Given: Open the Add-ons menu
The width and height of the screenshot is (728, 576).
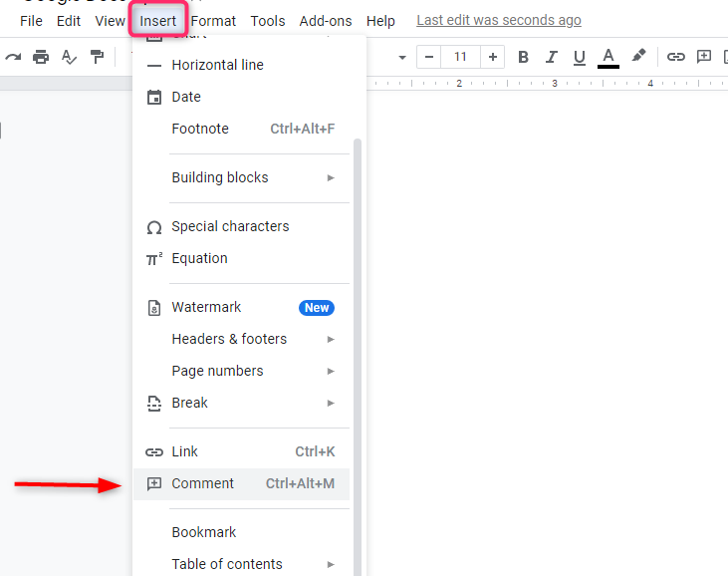Looking at the screenshot, I should pos(326,21).
